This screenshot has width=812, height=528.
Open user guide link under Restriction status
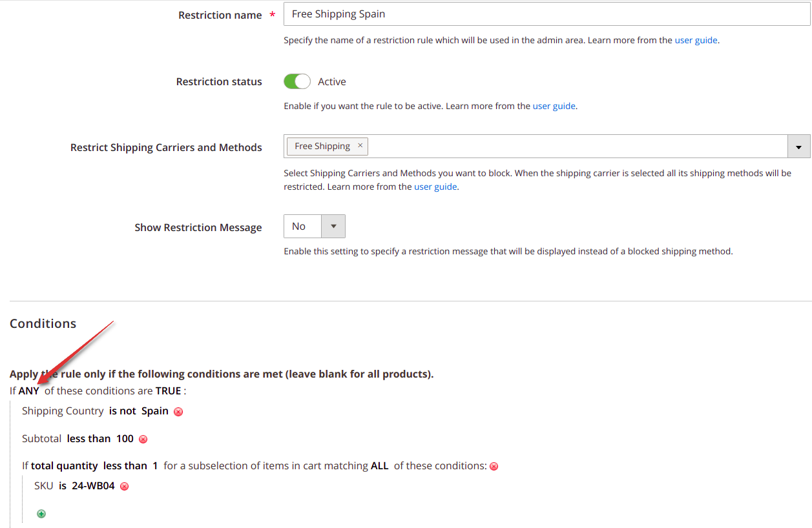[x=554, y=106]
